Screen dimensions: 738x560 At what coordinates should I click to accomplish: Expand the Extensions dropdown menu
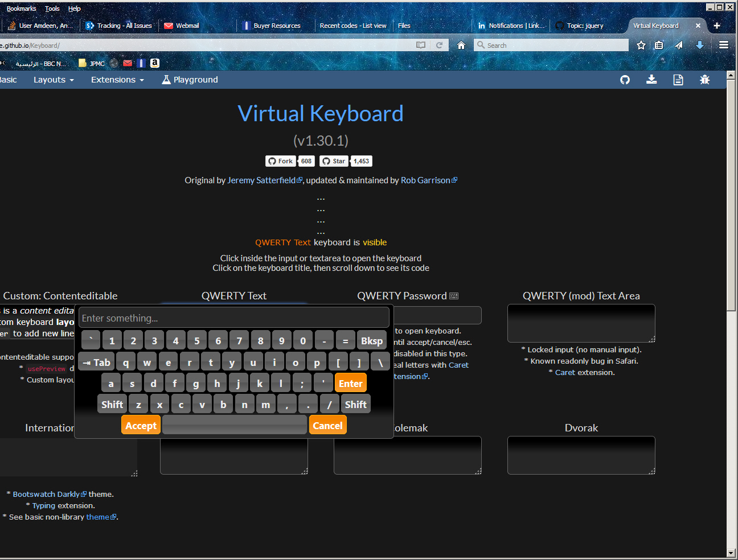(117, 80)
